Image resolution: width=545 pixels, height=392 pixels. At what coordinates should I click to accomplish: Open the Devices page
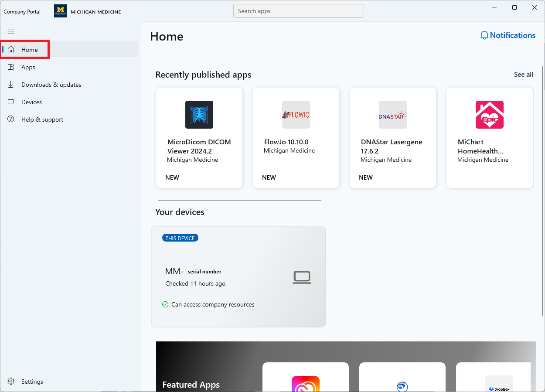click(x=31, y=102)
